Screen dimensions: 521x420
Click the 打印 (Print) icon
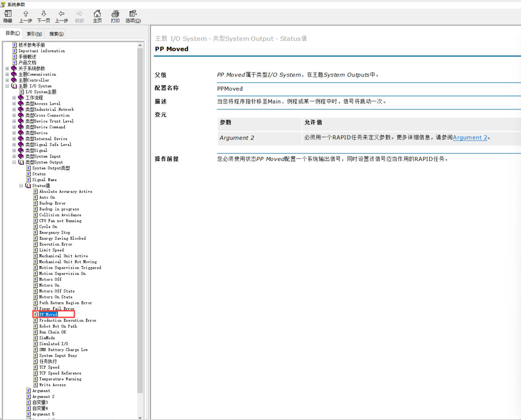pyautogui.click(x=115, y=14)
